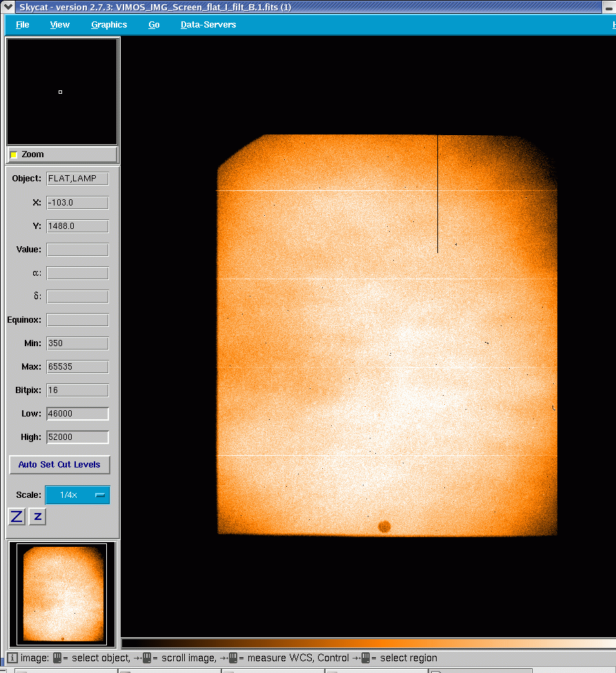Click the Bitpix field showing 16
This screenshot has height=673, width=616.
pyautogui.click(x=77, y=390)
